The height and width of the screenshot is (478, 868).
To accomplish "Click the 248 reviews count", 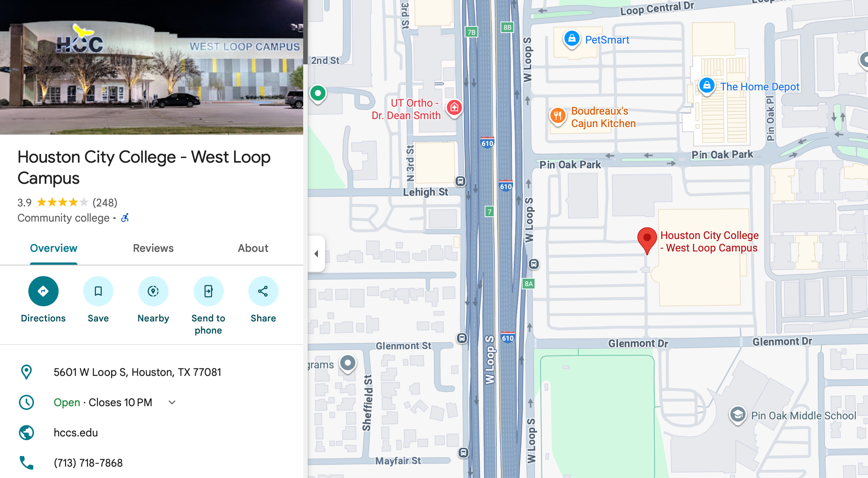I will pos(105,203).
